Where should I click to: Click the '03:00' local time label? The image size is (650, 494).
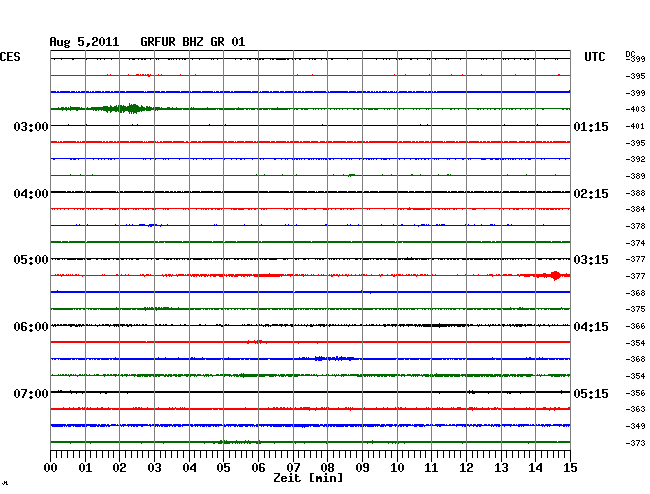[x=31, y=126]
